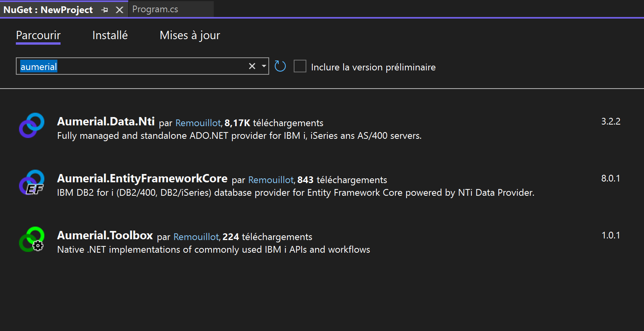
Task: Click the ADO.NET provider description text
Action: (239, 136)
